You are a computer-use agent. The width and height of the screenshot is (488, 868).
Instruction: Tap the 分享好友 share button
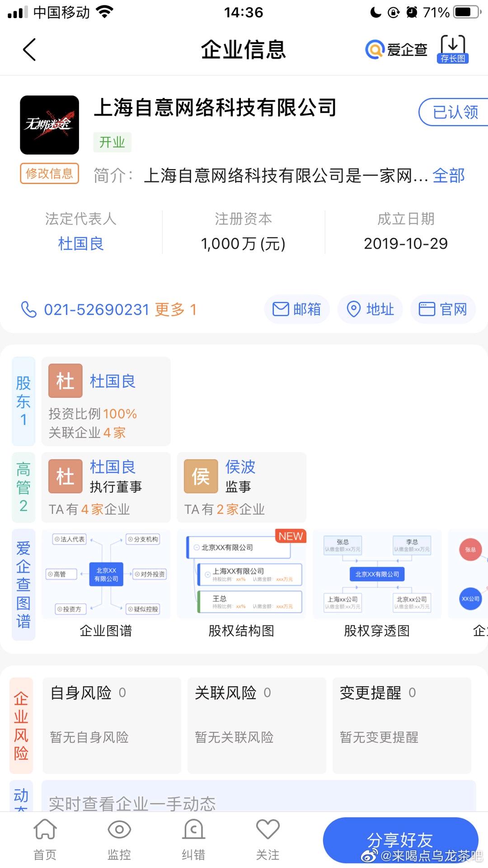pos(400,840)
